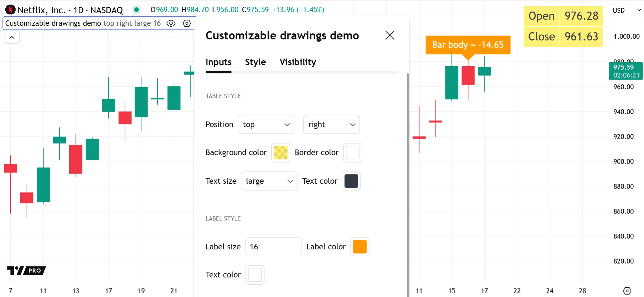Open the Border color swatch

pos(352,153)
